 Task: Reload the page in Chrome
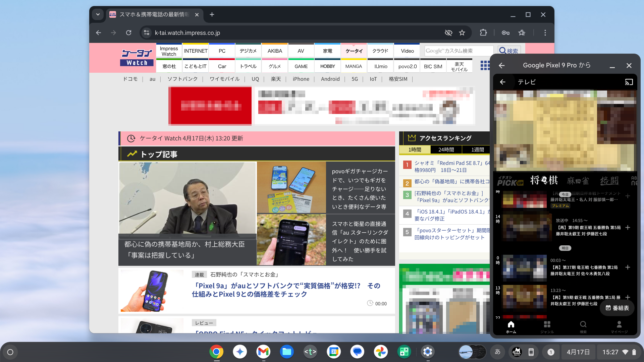point(128,33)
